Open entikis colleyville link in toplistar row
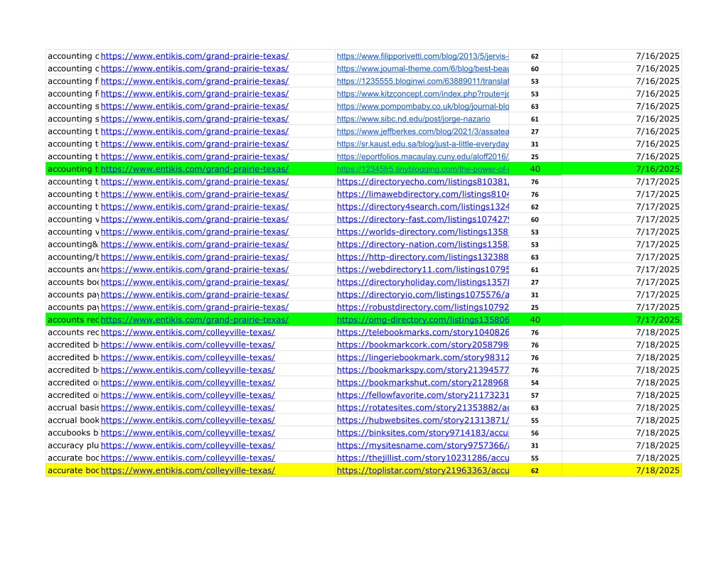Viewport: 728px width, 562px height. point(188,470)
